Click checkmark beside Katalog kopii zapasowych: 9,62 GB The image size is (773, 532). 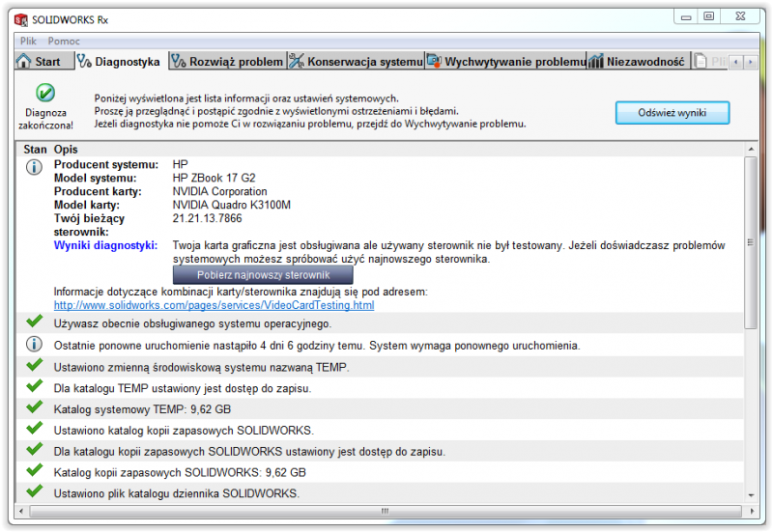[35, 470]
